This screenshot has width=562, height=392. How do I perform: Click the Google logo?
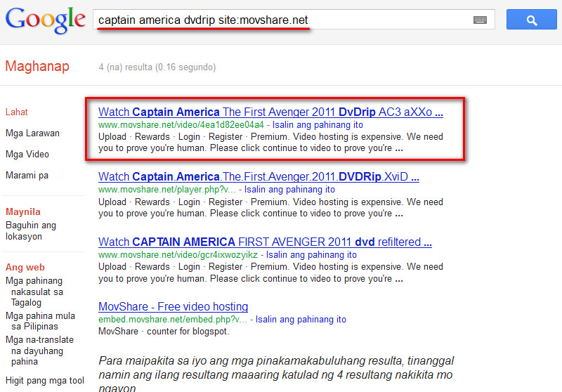[46, 20]
